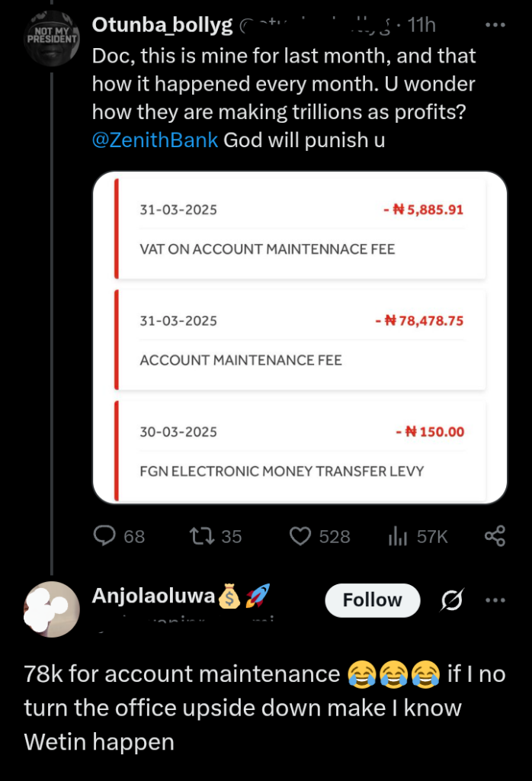
Task: Follow Anjolaoluwa
Action: point(372,600)
